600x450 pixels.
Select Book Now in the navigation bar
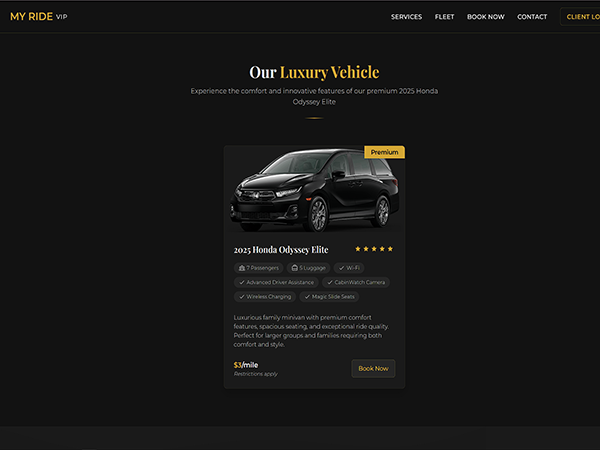[x=486, y=17]
